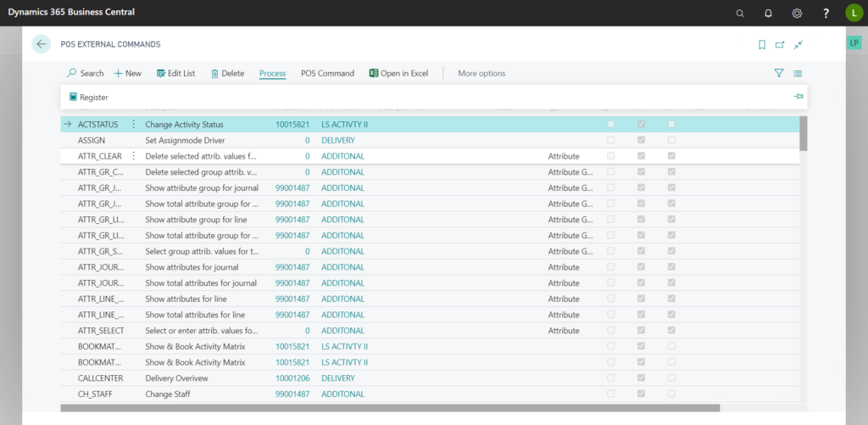The width and height of the screenshot is (868, 425).
Task: Click Attribute type in ATTR_SELECT row
Action: (564, 330)
